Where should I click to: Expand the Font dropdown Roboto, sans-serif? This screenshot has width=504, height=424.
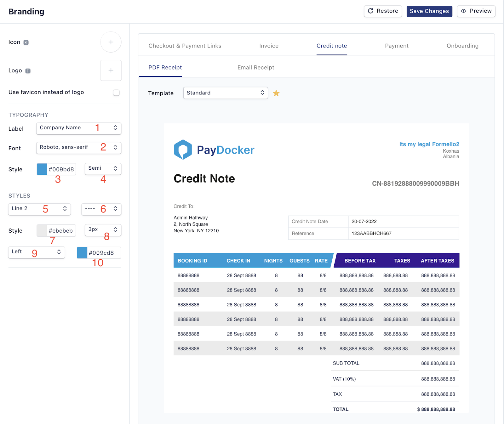[79, 148]
